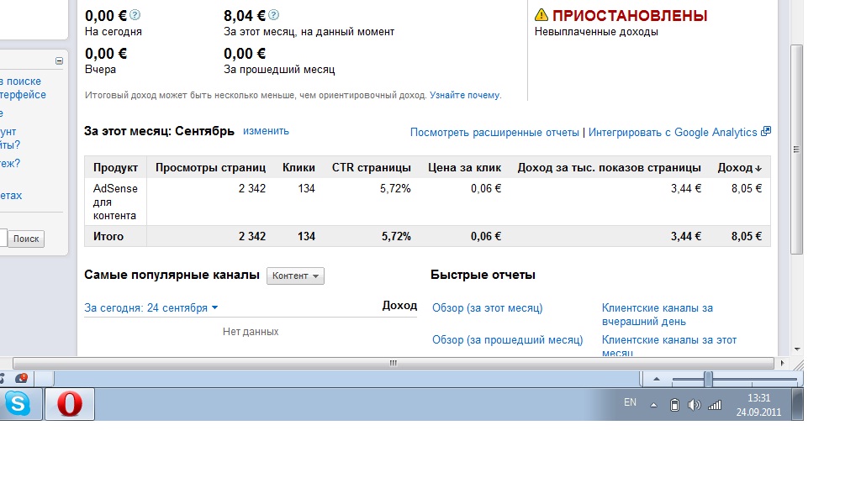This screenshot has height=504, width=861.
Task: Click the Opera browser taskbar icon
Action: point(69,405)
